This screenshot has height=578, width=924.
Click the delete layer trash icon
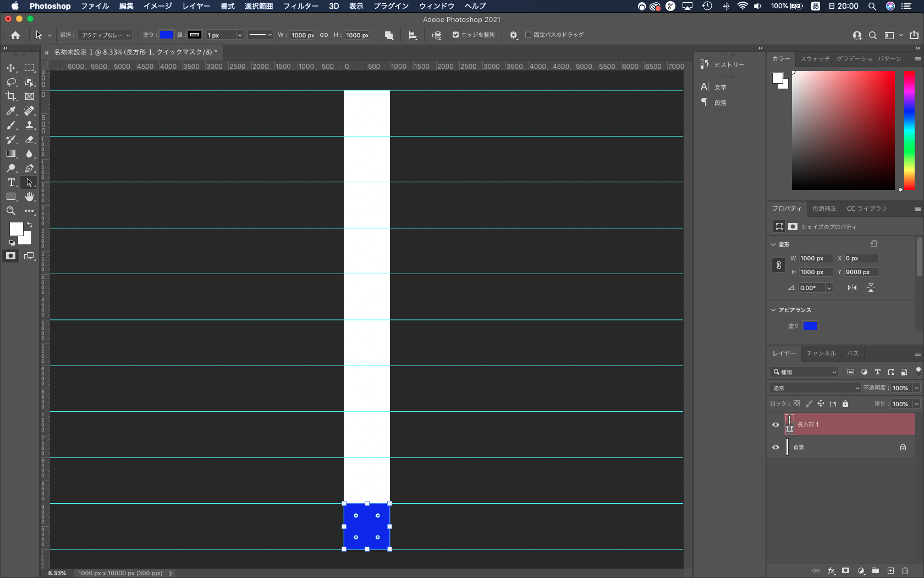(x=905, y=571)
